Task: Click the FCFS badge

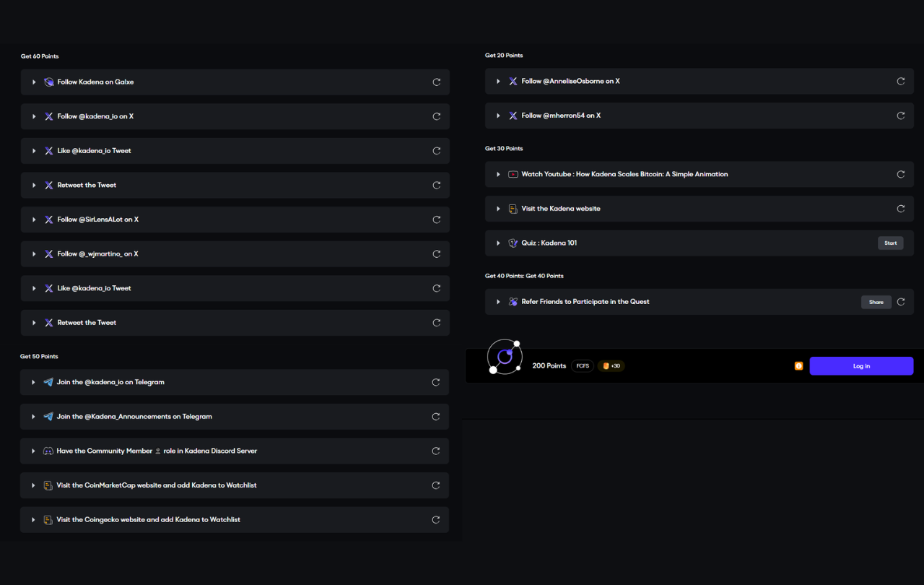Action: 582,366
